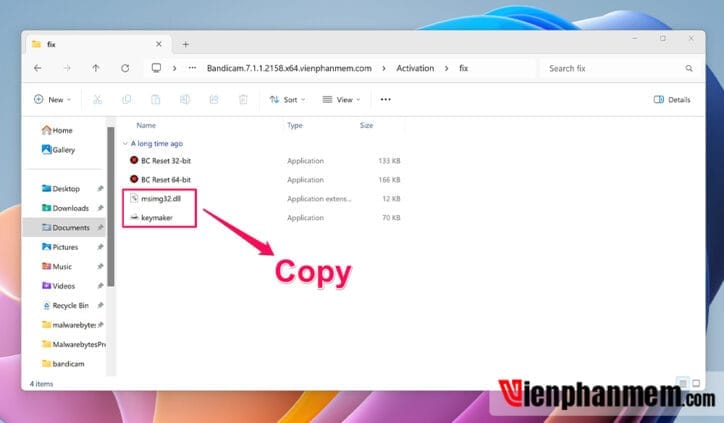Click chevron after monitor icon in path

tap(174, 68)
